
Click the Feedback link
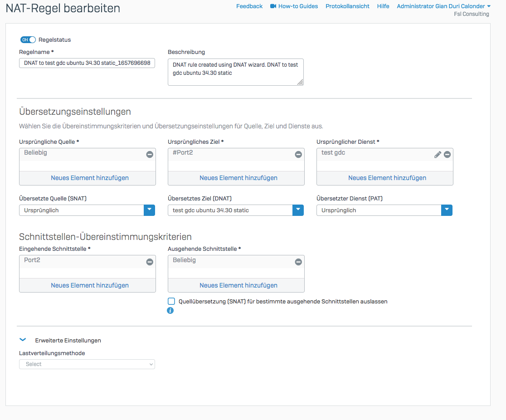(x=249, y=6)
